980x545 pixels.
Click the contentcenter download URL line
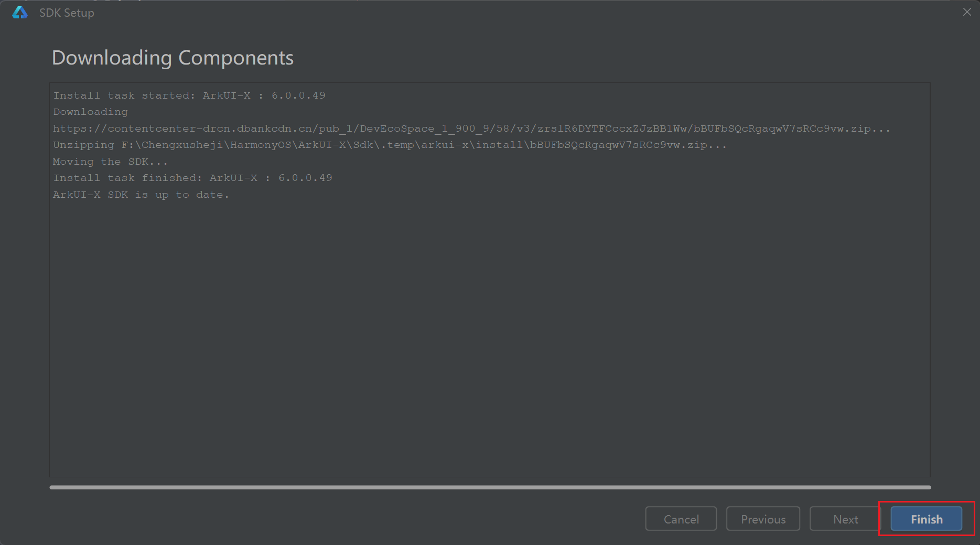471,129
